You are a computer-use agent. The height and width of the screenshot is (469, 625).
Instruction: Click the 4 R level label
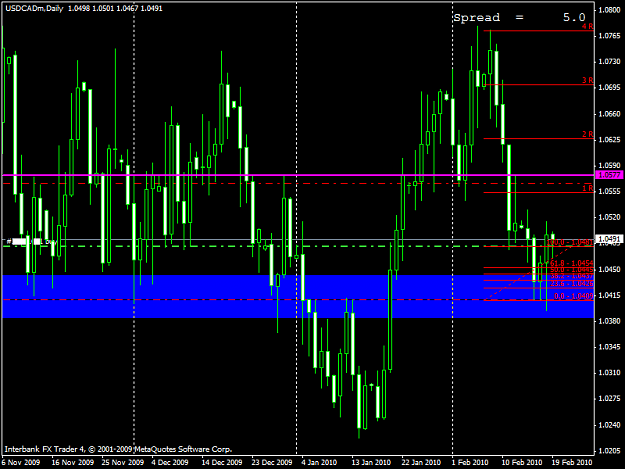[588, 26]
